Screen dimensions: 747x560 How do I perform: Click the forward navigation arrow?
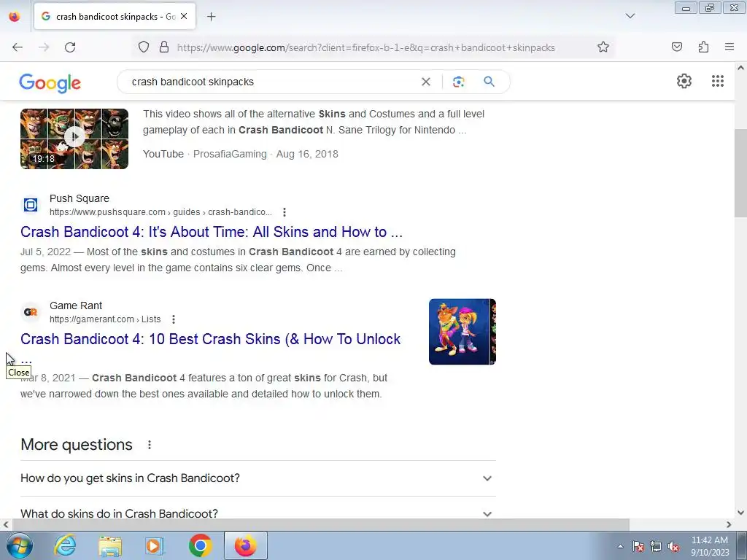[44, 47]
